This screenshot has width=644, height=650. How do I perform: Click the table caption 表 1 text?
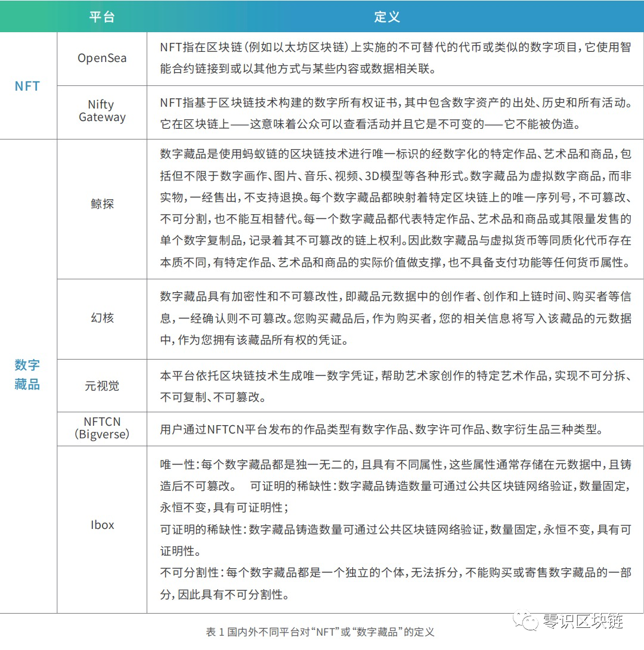(x=320, y=632)
